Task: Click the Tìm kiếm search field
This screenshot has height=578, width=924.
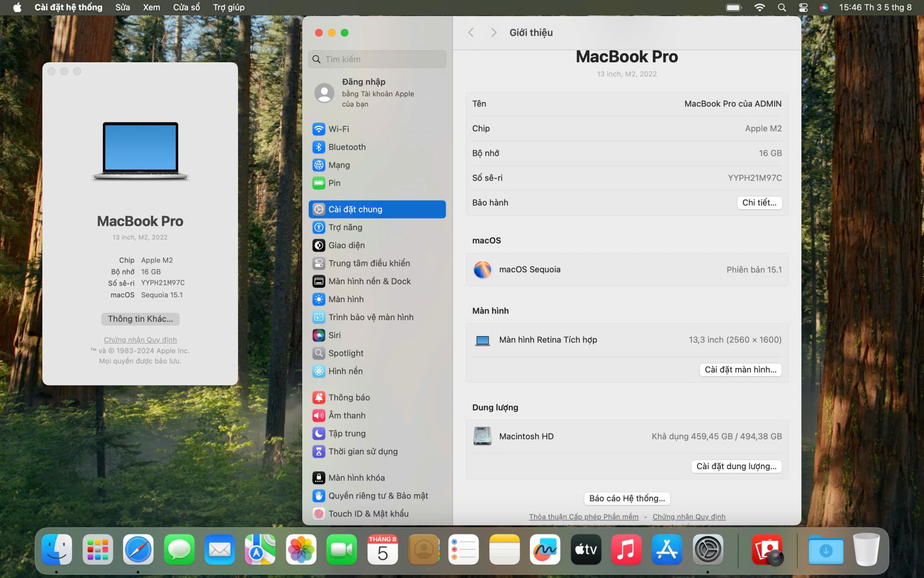Action: click(x=377, y=59)
